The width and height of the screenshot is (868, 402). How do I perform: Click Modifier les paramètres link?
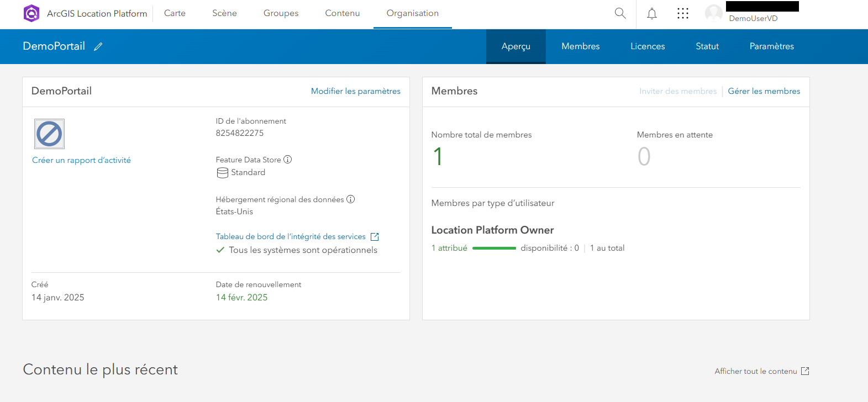point(355,91)
